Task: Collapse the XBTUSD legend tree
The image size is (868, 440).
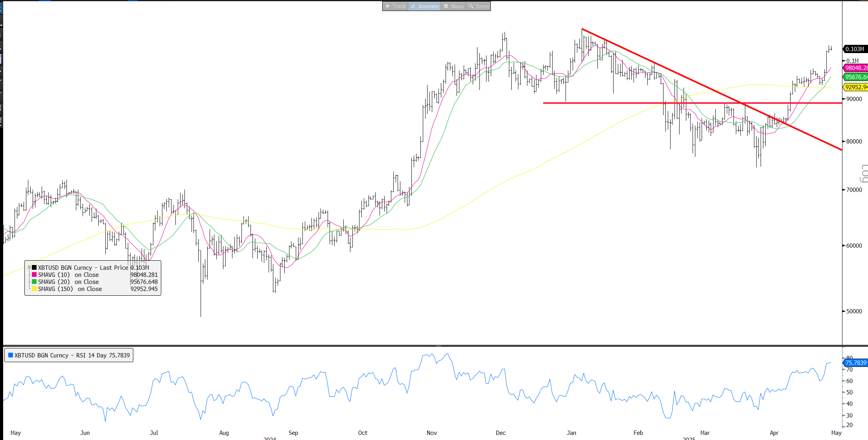Action: (x=29, y=267)
